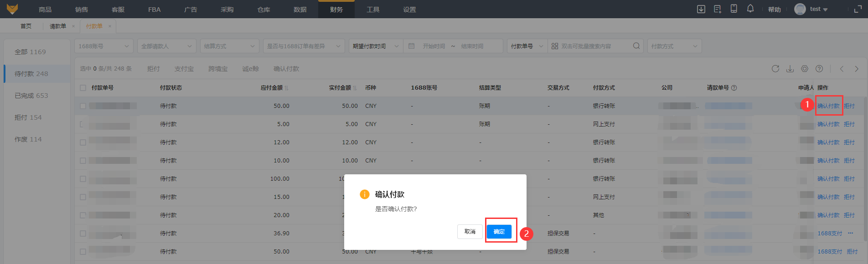The width and height of the screenshot is (868, 264).
Task: Open the help question icon above table
Action: [819, 69]
